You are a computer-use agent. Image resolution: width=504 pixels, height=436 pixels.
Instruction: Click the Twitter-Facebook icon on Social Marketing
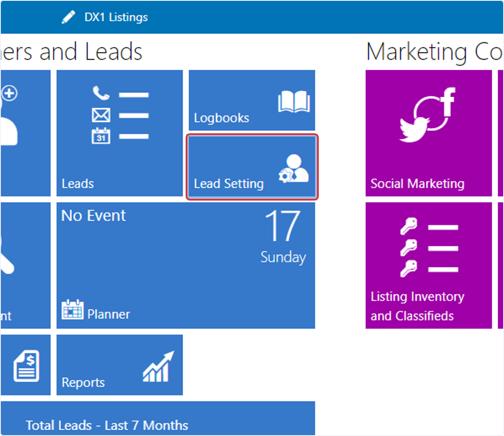pos(428,114)
